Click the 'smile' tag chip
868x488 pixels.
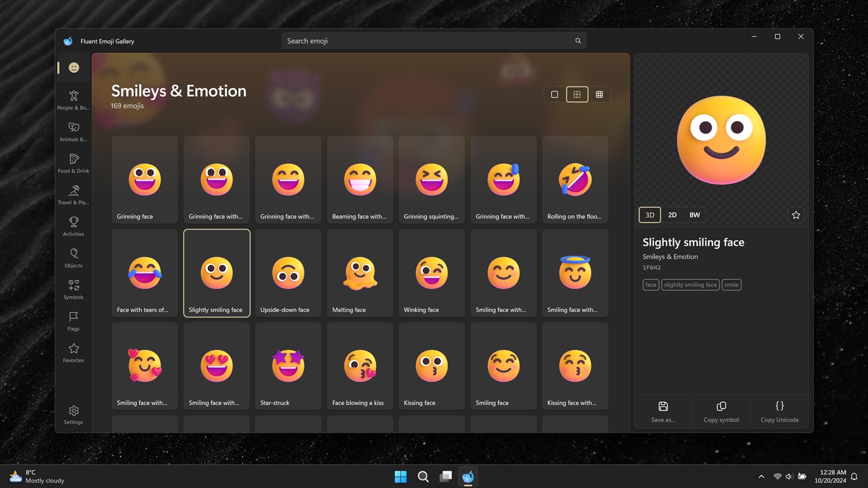[731, 284]
